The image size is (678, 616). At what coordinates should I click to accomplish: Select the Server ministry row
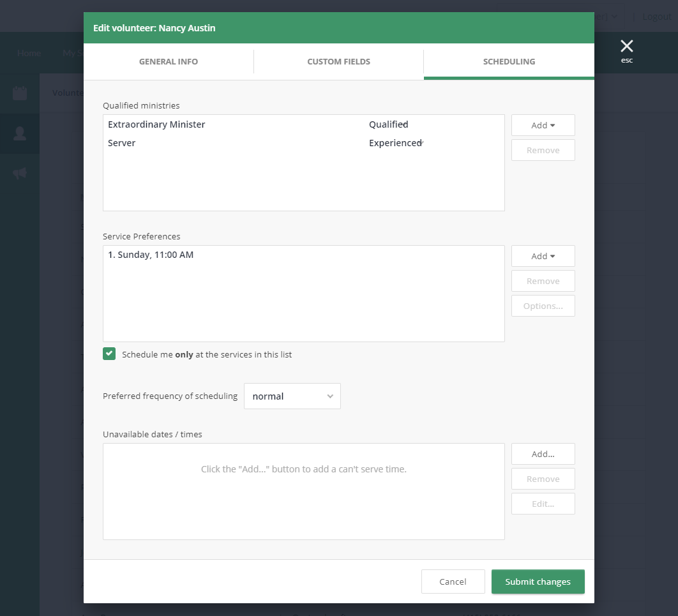(x=122, y=143)
